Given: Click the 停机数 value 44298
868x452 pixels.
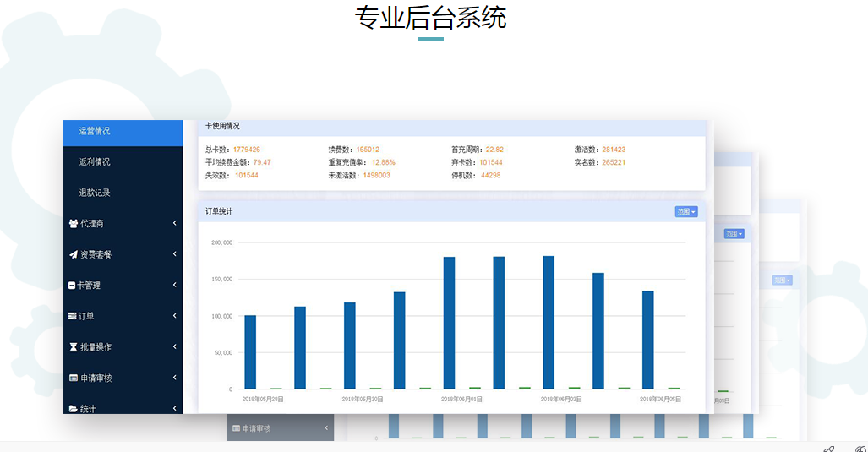Looking at the screenshot, I should pos(490,175).
